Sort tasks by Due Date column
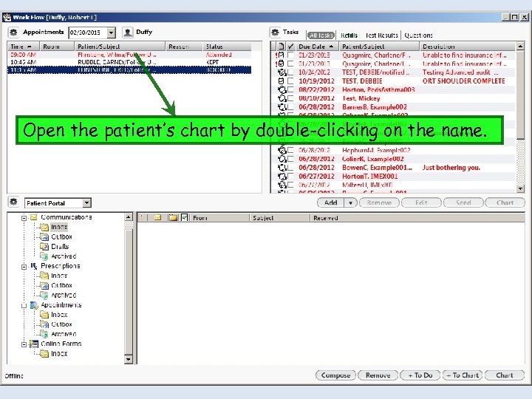The width and height of the screenshot is (532, 399). 317,46
